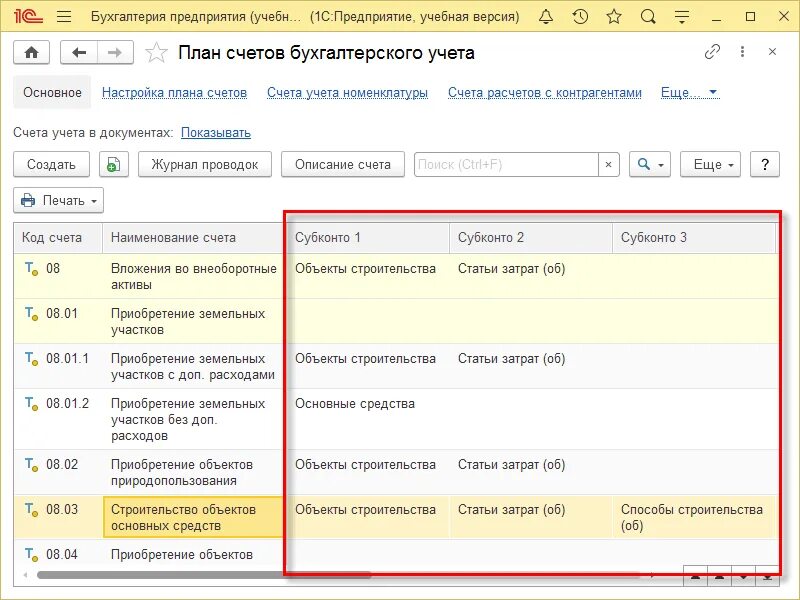Select cell Строительство объектов основных средств
The width and height of the screenshot is (800, 600).
pos(194,517)
